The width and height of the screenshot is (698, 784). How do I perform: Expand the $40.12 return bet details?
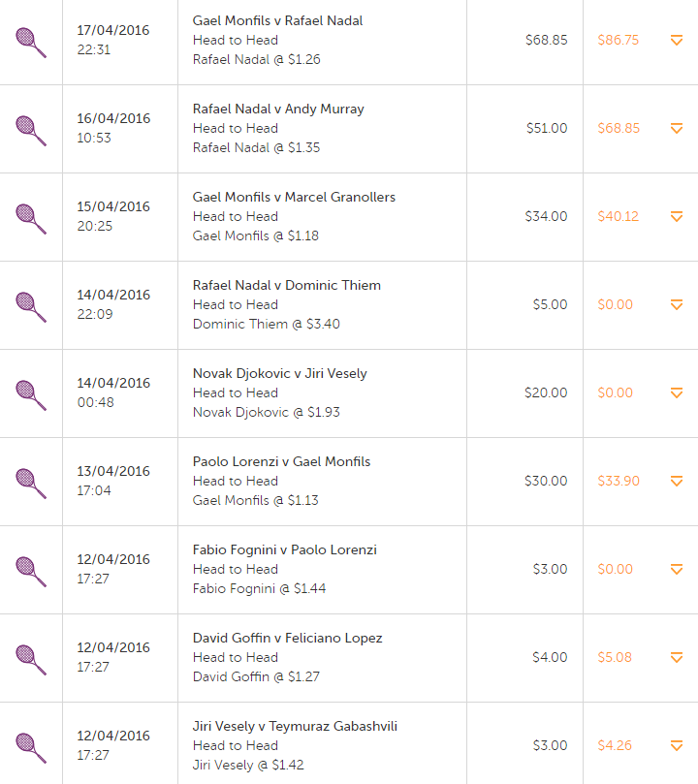click(x=677, y=216)
